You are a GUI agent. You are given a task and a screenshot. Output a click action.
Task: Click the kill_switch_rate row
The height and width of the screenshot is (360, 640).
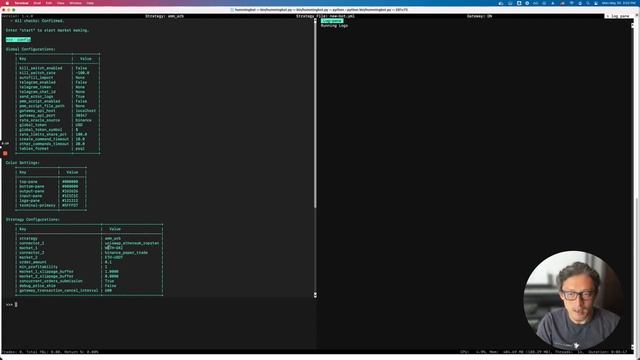58,73
